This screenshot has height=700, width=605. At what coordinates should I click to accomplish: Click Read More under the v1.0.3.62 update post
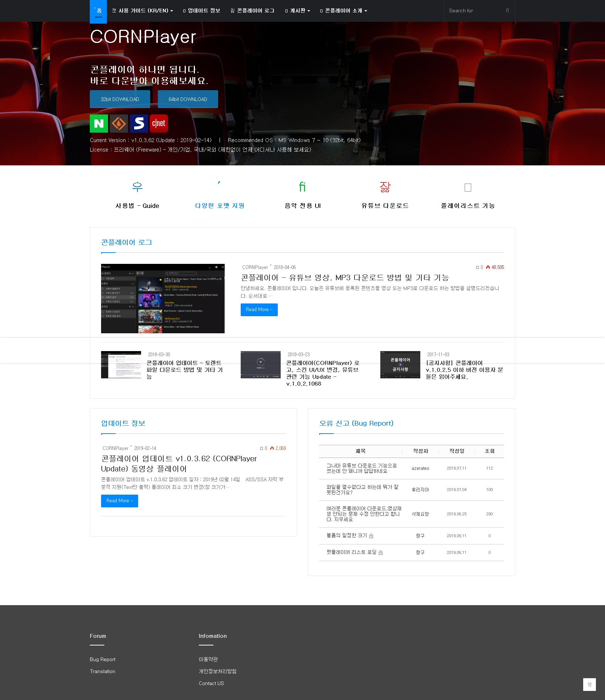pyautogui.click(x=120, y=501)
